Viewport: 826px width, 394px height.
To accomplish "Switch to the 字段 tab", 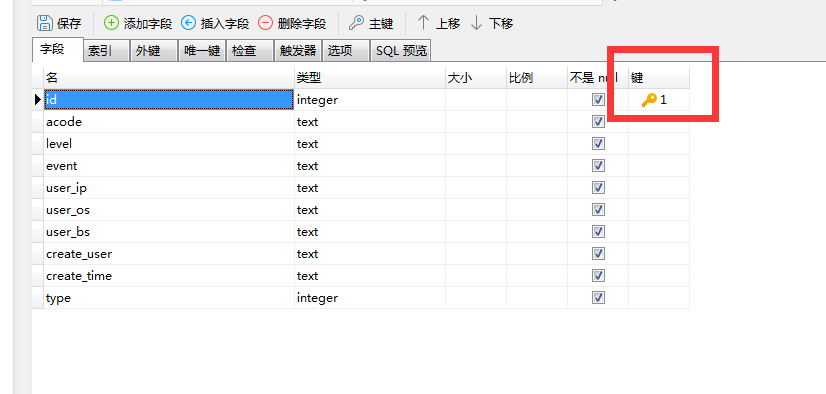I will click(x=57, y=50).
